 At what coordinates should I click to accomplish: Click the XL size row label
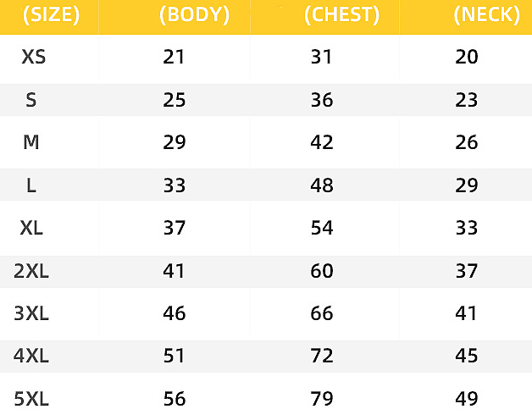point(32,229)
